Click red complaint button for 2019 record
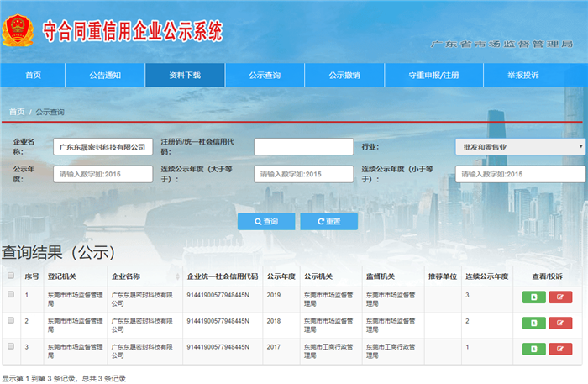 click(x=560, y=297)
